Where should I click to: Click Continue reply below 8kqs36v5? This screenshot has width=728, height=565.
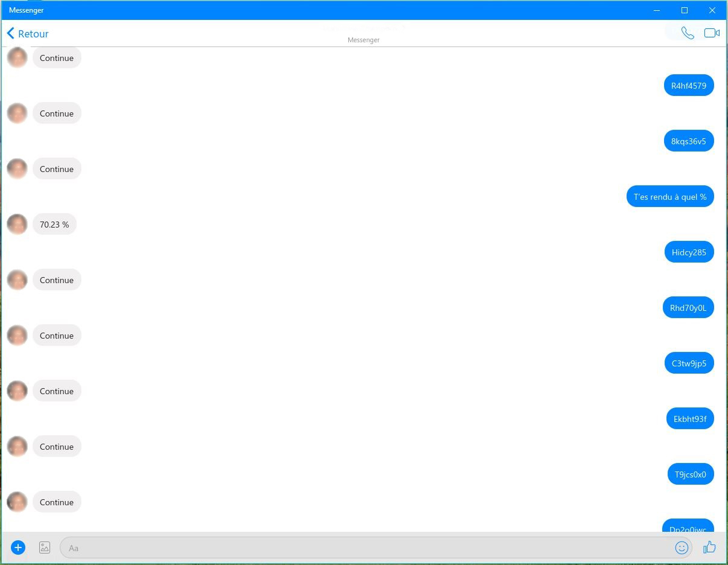point(57,169)
